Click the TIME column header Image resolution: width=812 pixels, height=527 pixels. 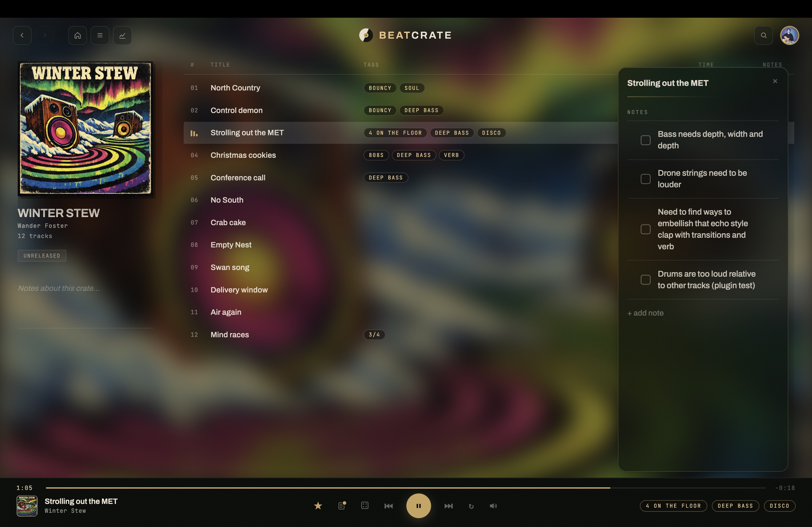(706, 65)
